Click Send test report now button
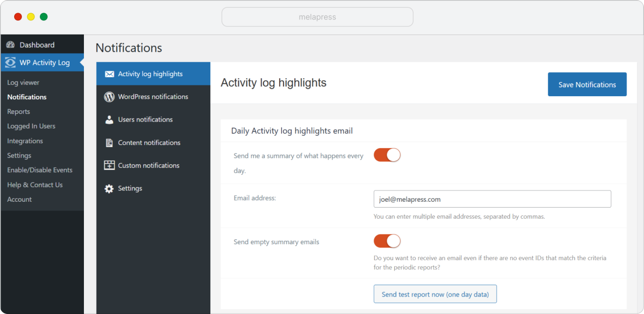Screen dimensions: 644x314 (435, 294)
